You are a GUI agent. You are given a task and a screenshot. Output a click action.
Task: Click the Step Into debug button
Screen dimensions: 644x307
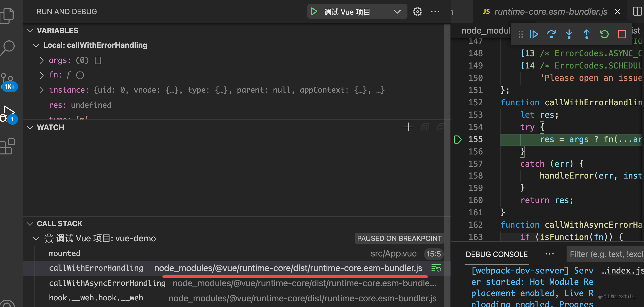(569, 34)
